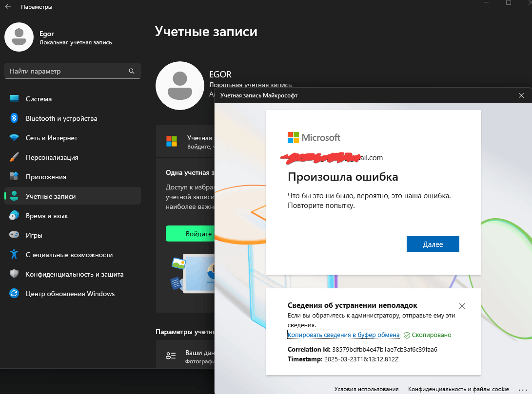Open Условия использования link
This screenshot has height=394, width=532.
point(366,389)
